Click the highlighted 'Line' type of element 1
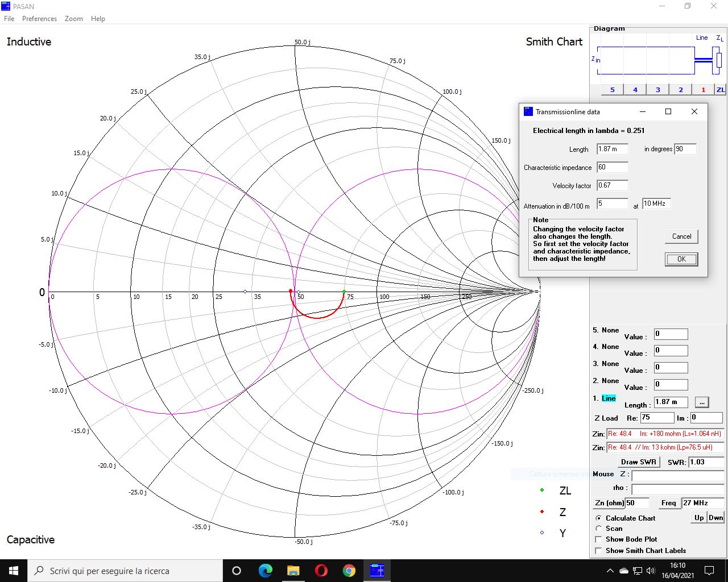The image size is (728, 582). [609, 398]
